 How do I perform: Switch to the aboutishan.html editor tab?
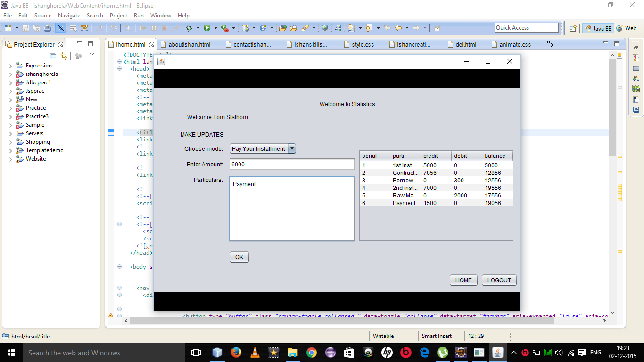coord(189,45)
